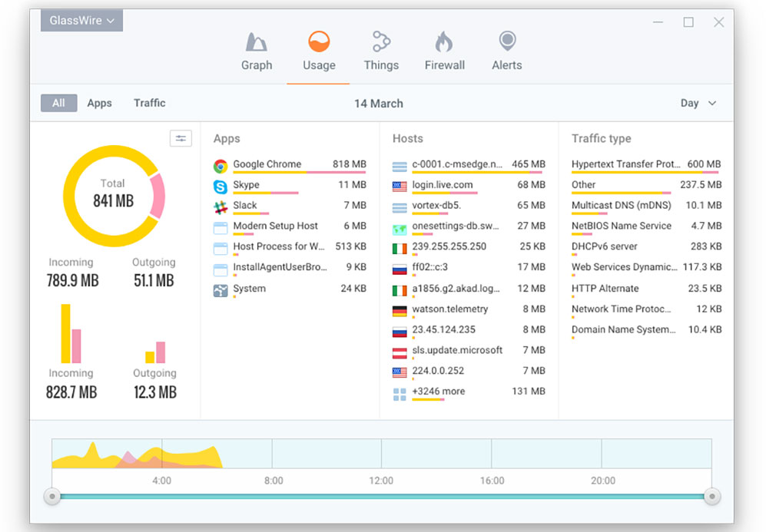Click the Skype app icon
The height and width of the screenshot is (532, 766).
pyautogui.click(x=221, y=187)
